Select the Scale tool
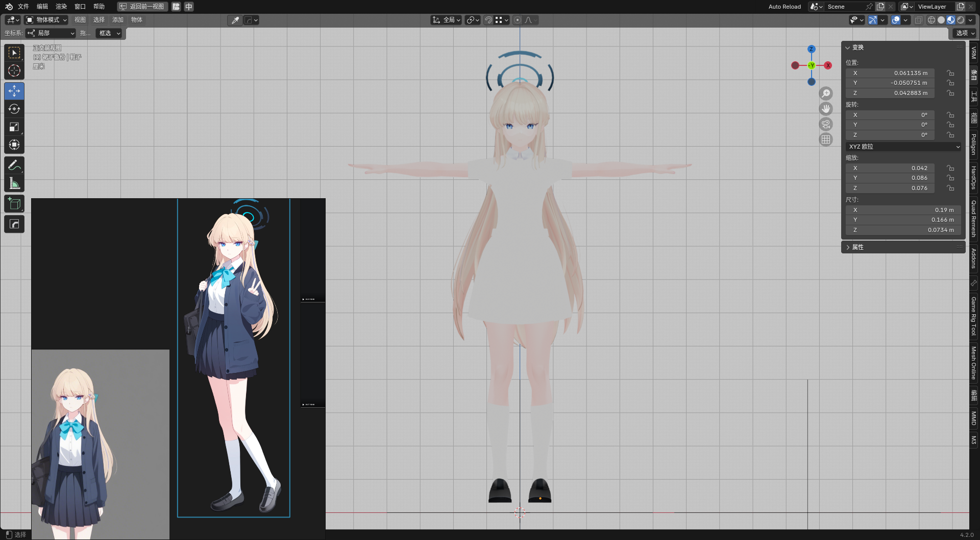Viewport: 980px width, 540px height. pyautogui.click(x=14, y=127)
